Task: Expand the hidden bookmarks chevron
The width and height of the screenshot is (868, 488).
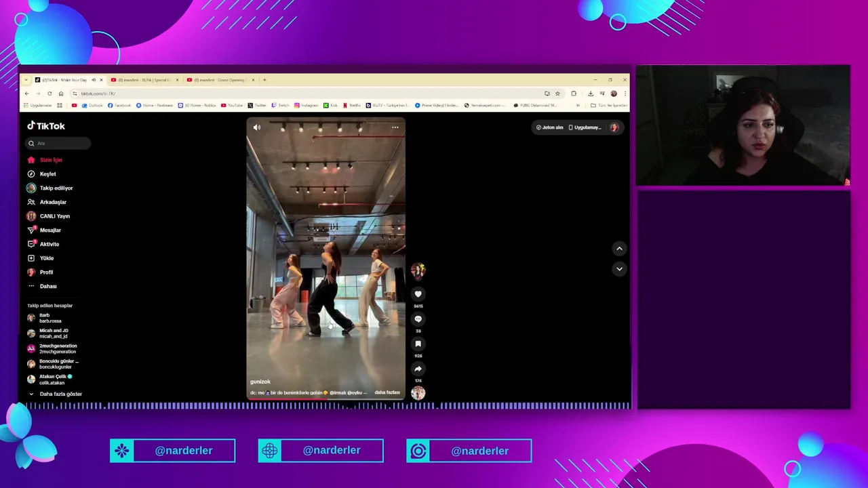Action: [x=578, y=105]
